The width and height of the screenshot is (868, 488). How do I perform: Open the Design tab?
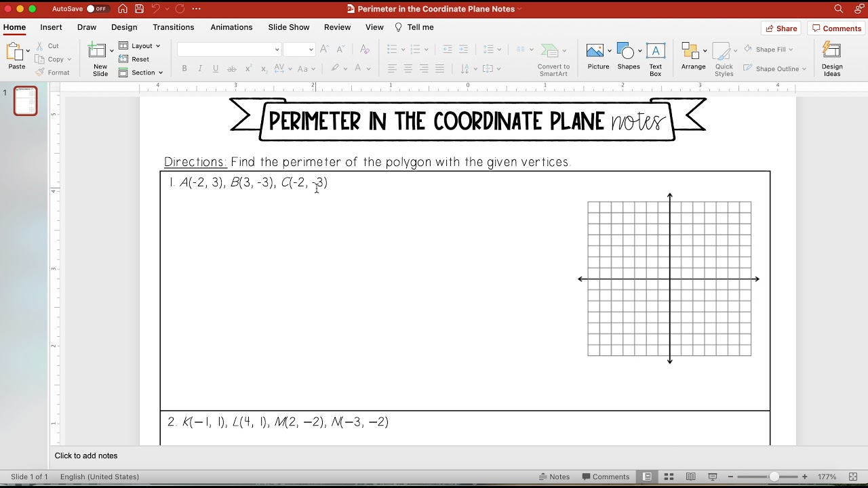124,27
